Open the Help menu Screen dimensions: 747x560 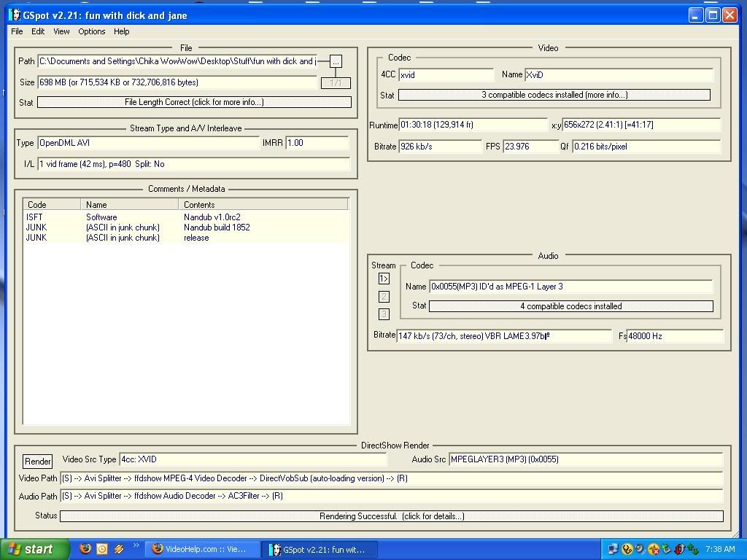(x=121, y=31)
